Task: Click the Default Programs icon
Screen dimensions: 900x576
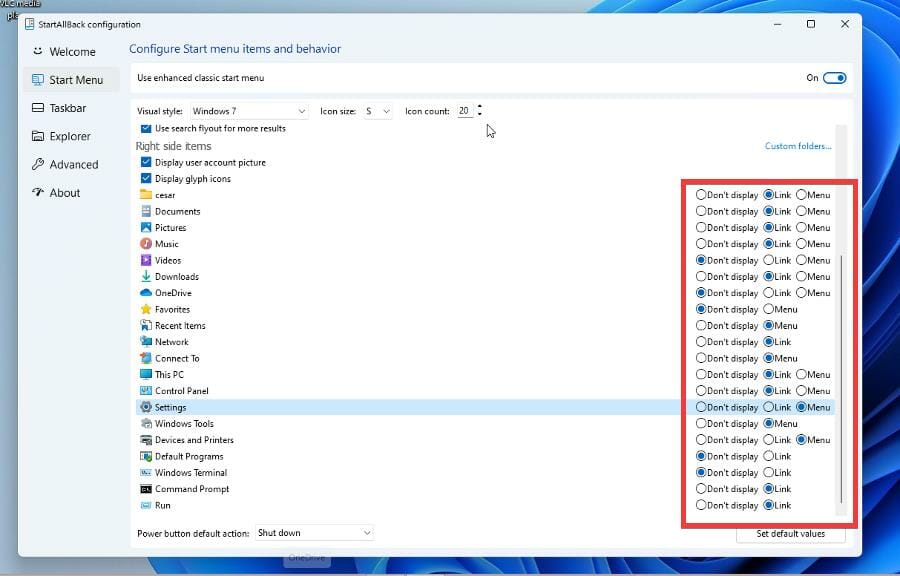Action: (x=146, y=456)
